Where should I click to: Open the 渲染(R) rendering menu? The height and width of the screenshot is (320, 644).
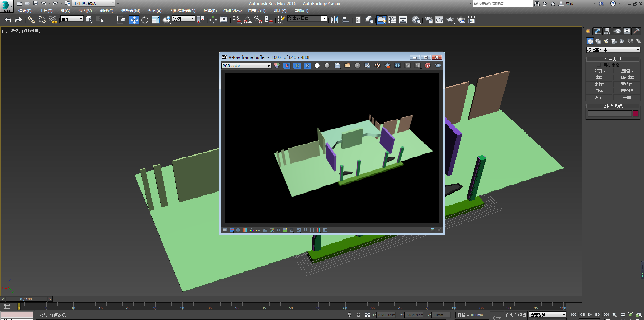pyautogui.click(x=210, y=11)
